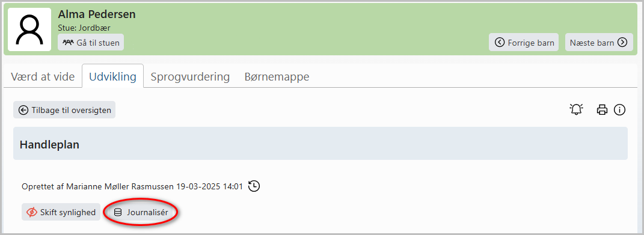
Task: Select the Udvikling tab
Action: 112,76
